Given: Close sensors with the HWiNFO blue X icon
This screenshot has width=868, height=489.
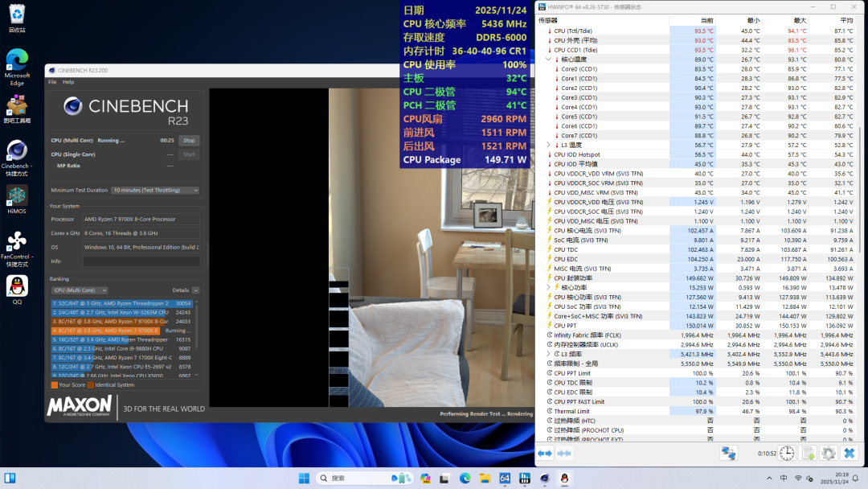Looking at the screenshot, I should (x=850, y=453).
